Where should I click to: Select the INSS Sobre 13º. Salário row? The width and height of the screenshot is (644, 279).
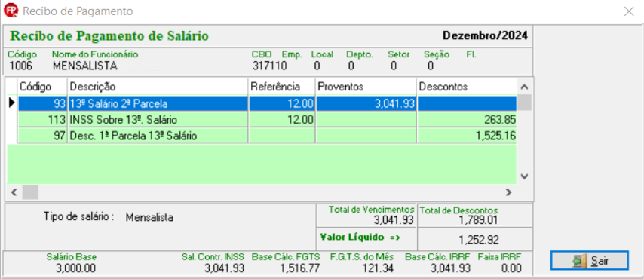tap(267, 120)
